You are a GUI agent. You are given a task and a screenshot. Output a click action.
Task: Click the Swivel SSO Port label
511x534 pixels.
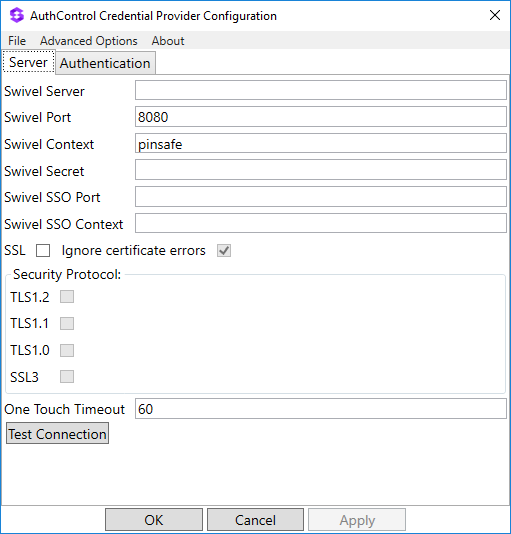(52, 198)
